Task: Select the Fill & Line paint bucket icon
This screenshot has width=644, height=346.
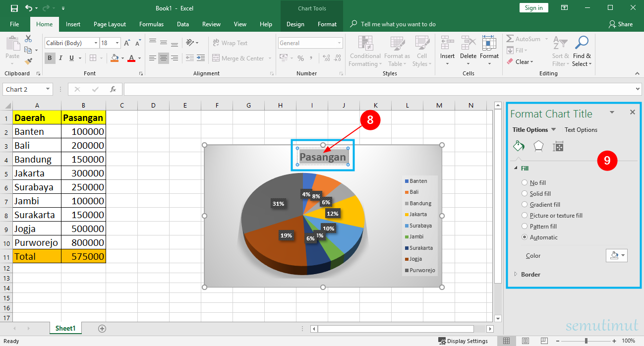Action: pos(519,146)
